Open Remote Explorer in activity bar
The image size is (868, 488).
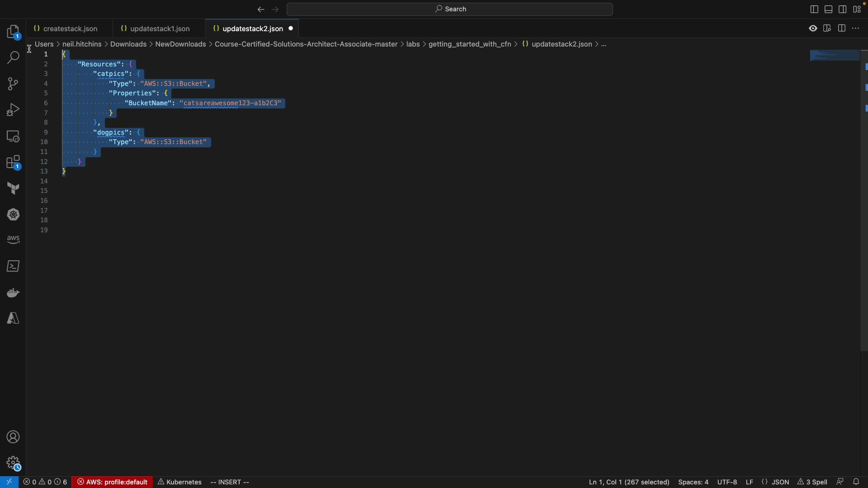coord(13,137)
